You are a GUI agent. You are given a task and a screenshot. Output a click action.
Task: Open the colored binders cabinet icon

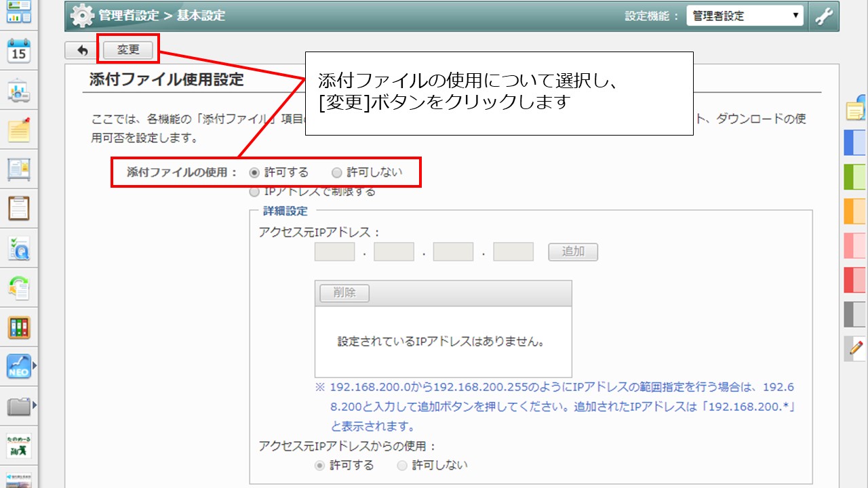19,327
